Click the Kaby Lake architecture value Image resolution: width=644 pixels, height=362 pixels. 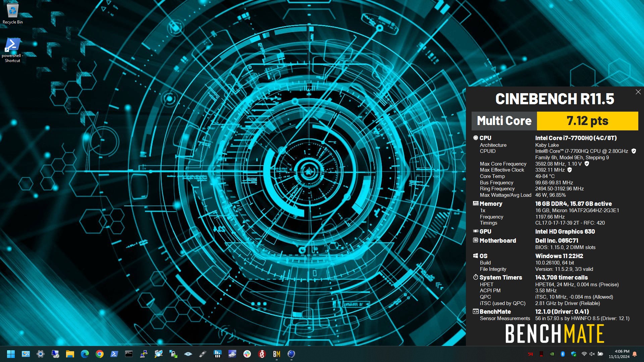[547, 145]
